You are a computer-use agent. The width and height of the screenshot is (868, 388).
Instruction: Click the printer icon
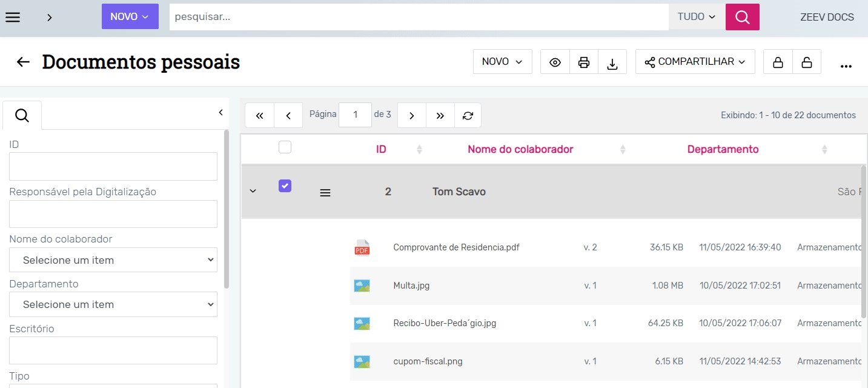(x=584, y=62)
